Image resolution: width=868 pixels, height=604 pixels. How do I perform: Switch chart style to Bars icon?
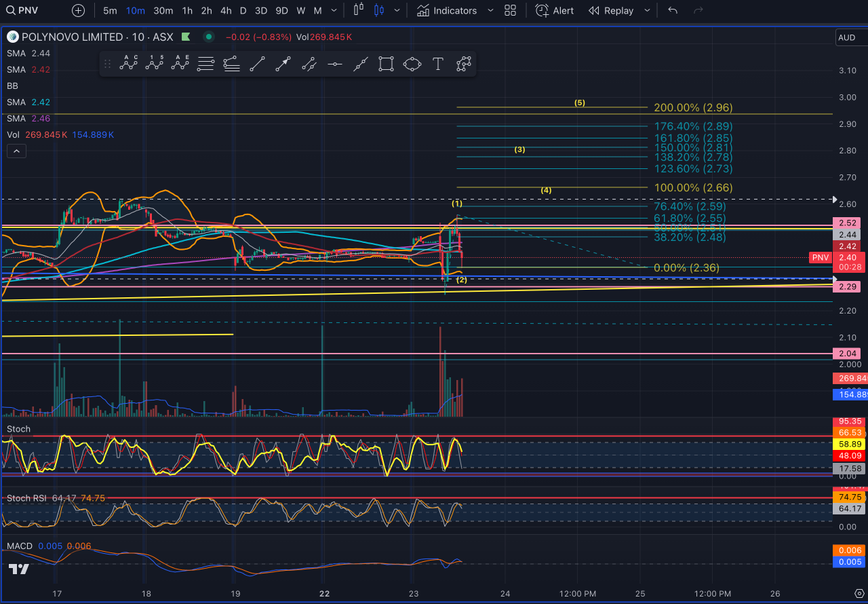click(359, 10)
